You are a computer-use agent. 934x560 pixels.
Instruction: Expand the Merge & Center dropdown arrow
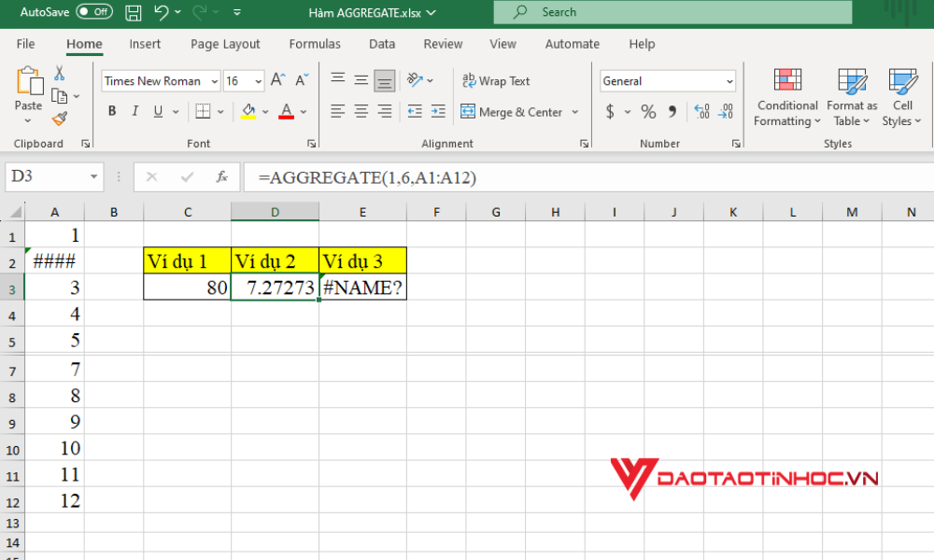click(x=575, y=111)
